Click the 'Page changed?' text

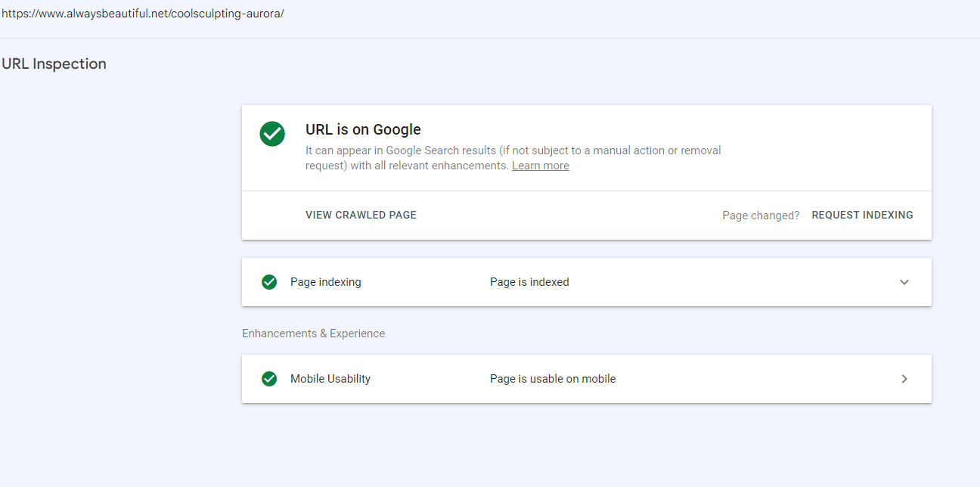[761, 216]
